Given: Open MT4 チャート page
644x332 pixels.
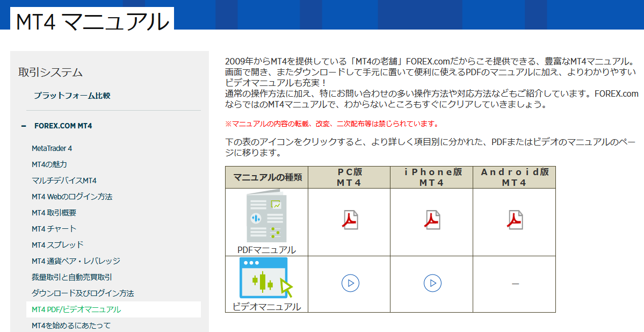Looking at the screenshot, I should click(54, 229).
